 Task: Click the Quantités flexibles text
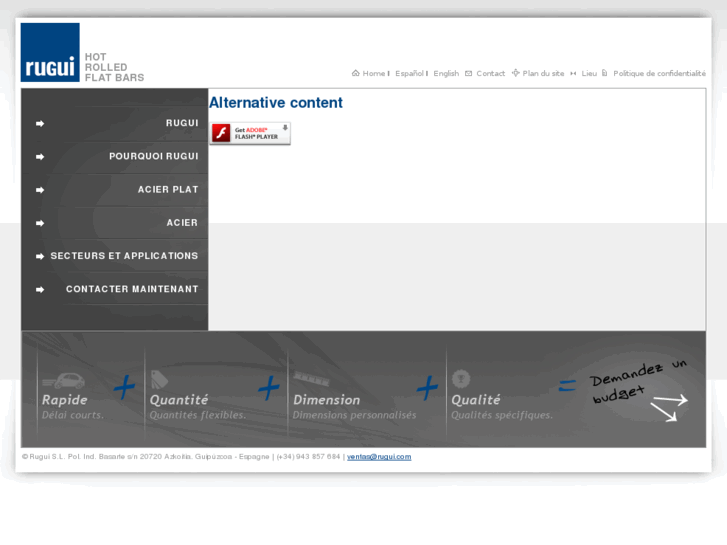(x=198, y=415)
